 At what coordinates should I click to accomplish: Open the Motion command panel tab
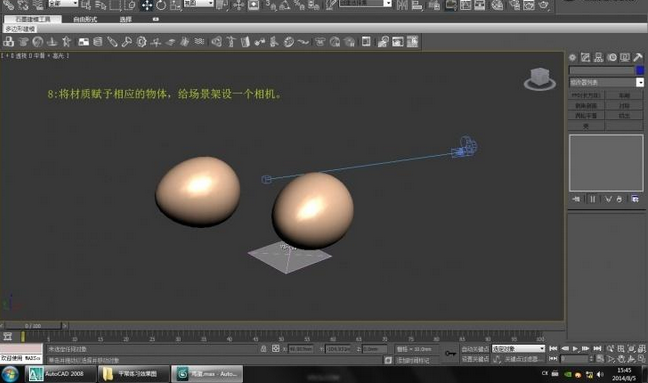pyautogui.click(x=612, y=58)
